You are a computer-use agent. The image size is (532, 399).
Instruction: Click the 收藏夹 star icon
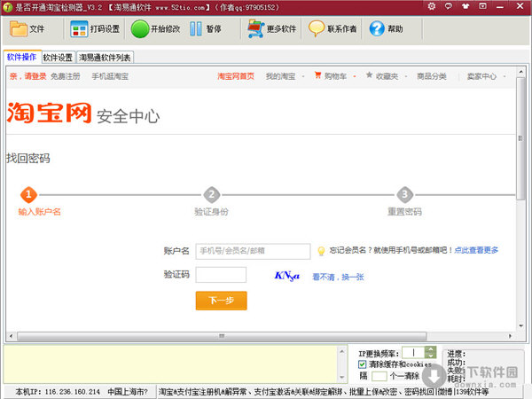[x=369, y=75]
